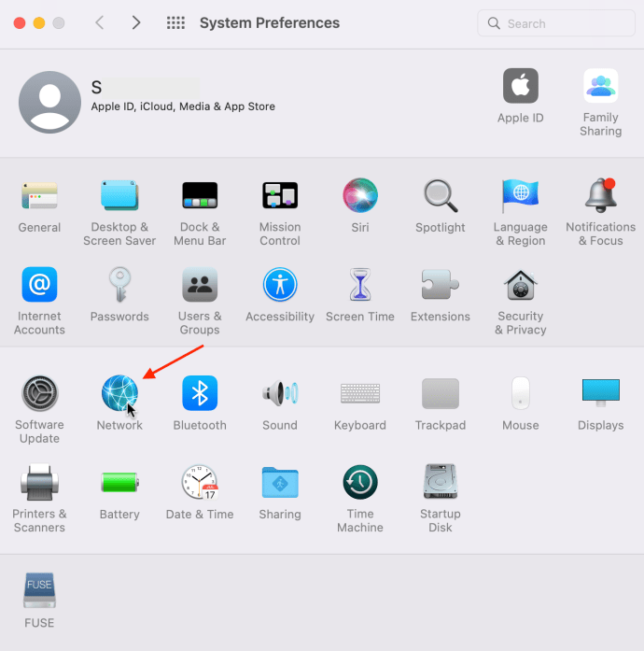Open Internet Accounts pane
Screen dimensions: 644x651
[x=39, y=284]
